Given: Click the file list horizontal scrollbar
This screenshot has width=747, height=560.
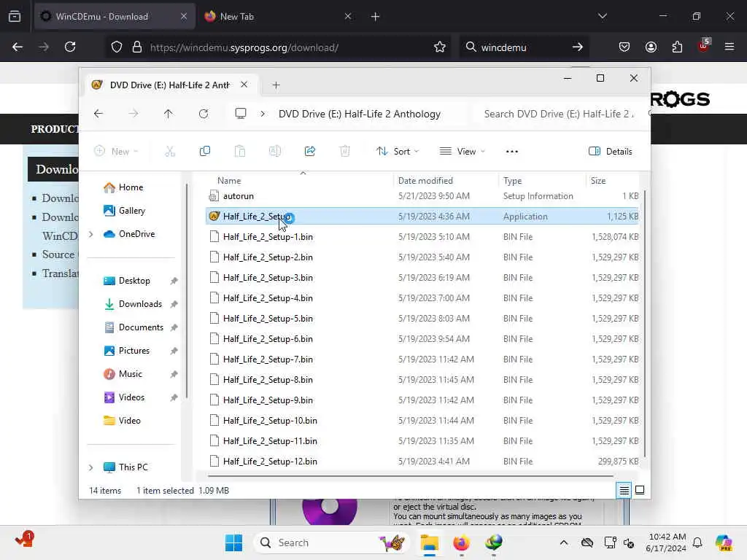Looking at the screenshot, I should 411,475.
